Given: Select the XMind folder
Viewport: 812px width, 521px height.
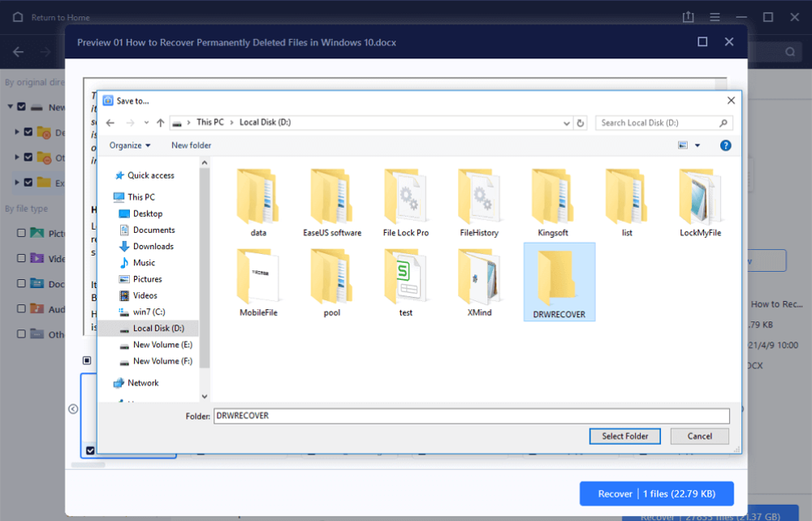Looking at the screenshot, I should [x=479, y=282].
